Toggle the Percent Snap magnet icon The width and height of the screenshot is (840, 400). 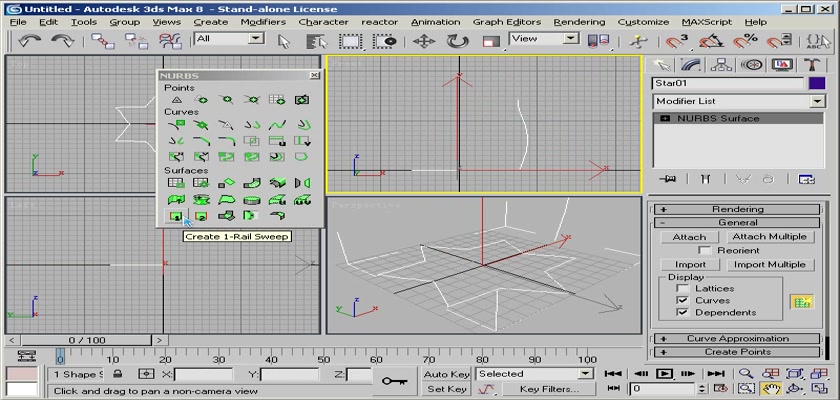point(745,41)
